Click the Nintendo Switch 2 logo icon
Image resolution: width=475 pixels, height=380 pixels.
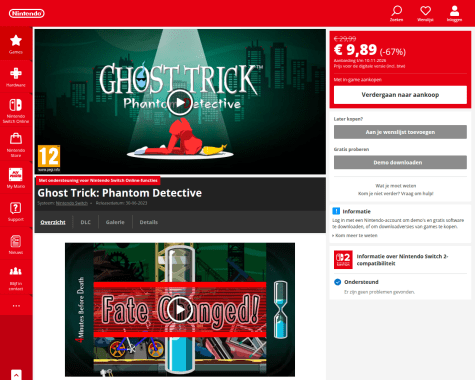(343, 260)
